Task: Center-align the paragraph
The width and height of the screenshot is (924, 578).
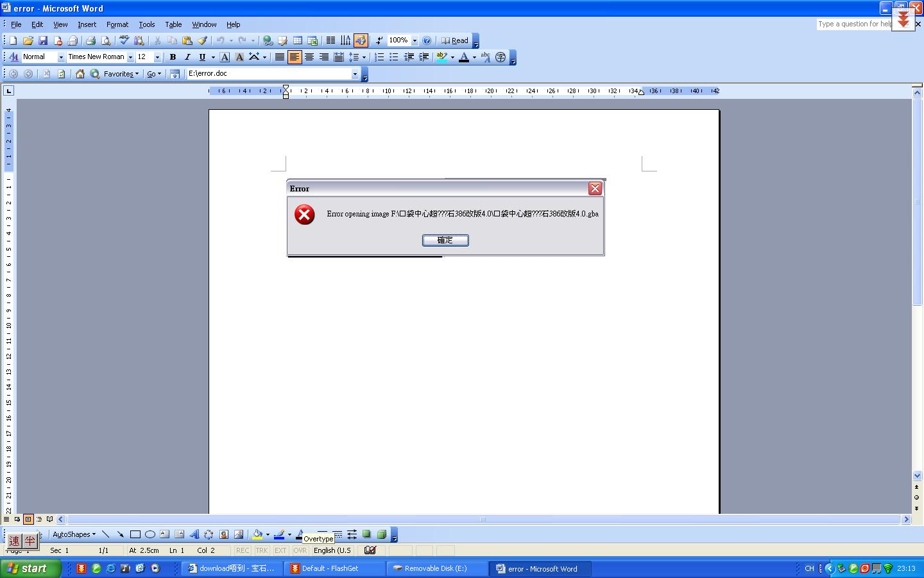Action: [309, 57]
